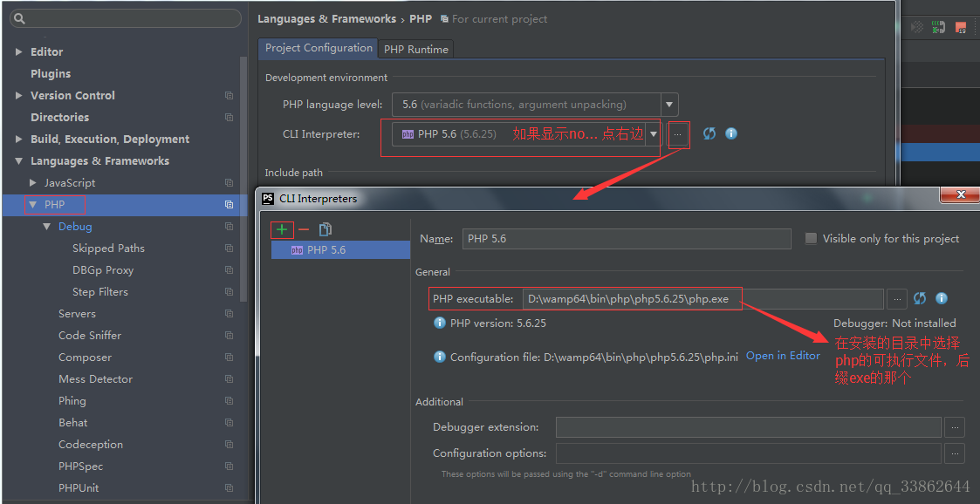Image resolution: width=980 pixels, height=504 pixels.
Task: Switch to PHP Runtime tab
Action: [415, 50]
